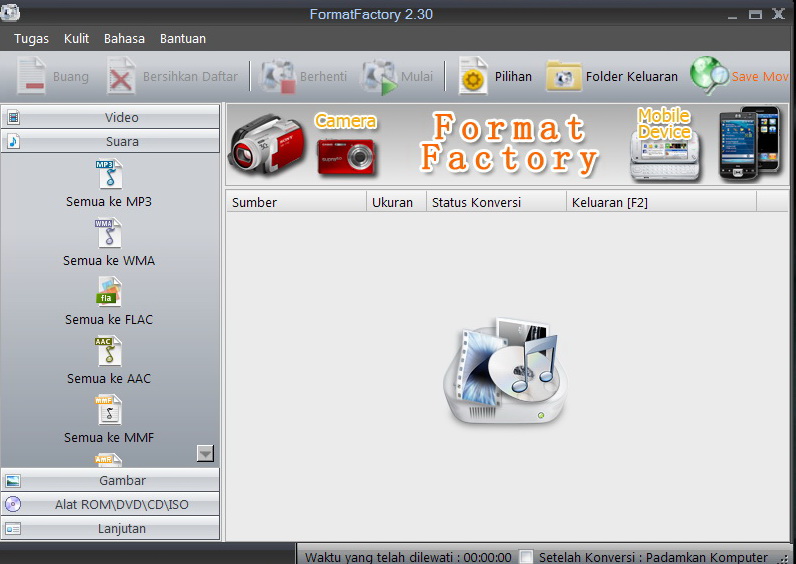The height and width of the screenshot is (564, 796).
Task: Click the disc icon beside Alat ROM\DVD\CD\ISO
Action: coord(13,504)
